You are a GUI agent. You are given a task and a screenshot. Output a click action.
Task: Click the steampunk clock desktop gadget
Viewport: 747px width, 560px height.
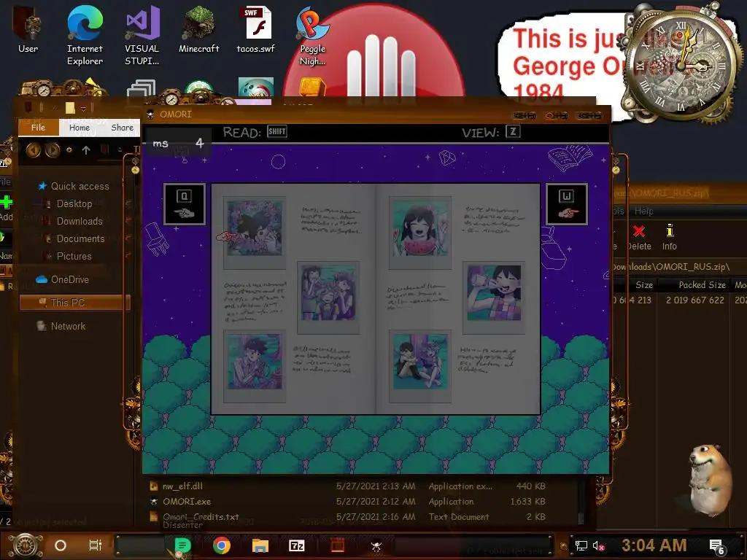tap(681, 64)
